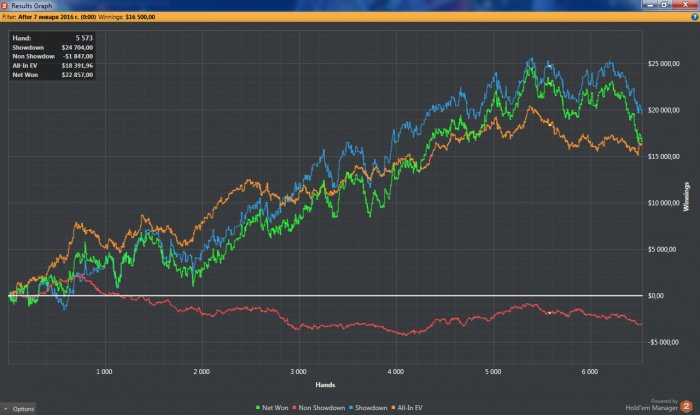This screenshot has width=700, height=415.
Task: Click the All-In EV $18 391,96 value
Action: click(77, 66)
